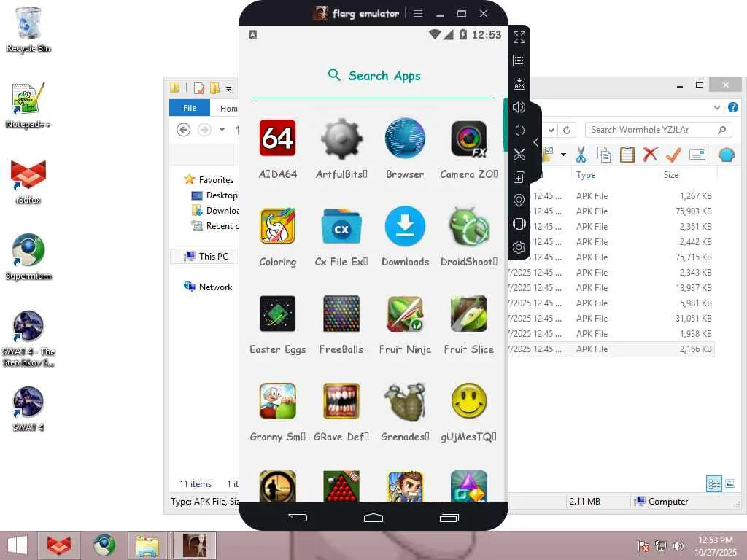Screen dimensions: 747x560
Task: Open File Explorer from the taskbar
Action: [147, 545]
